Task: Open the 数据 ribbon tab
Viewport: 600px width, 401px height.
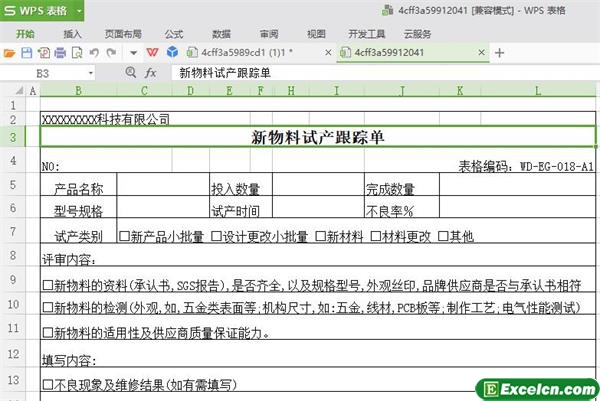Action: 222,34
